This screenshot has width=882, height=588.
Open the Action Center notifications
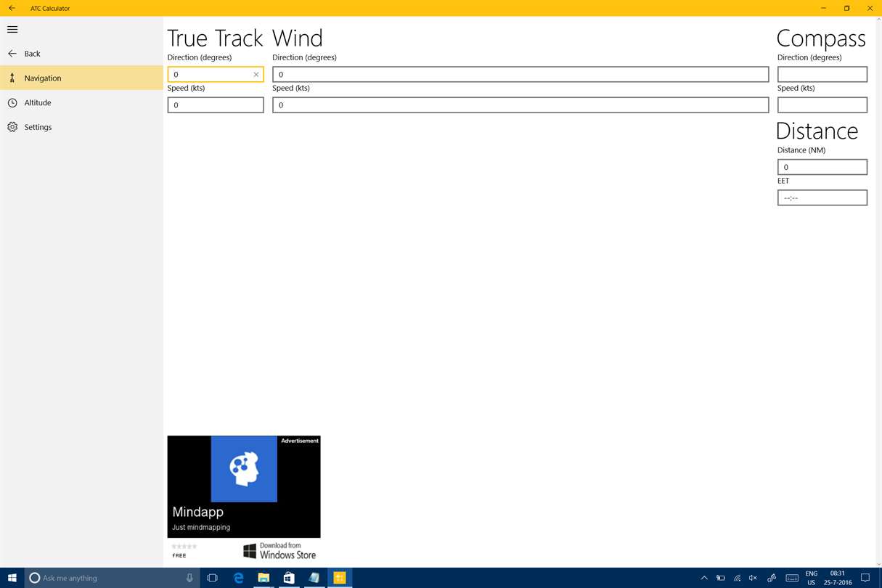point(865,578)
